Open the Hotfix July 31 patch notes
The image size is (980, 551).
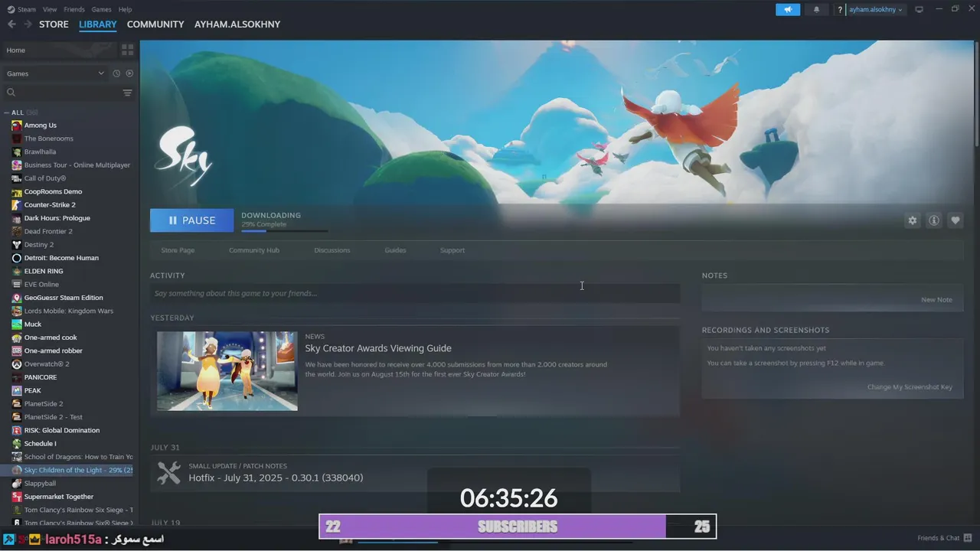pyautogui.click(x=276, y=478)
